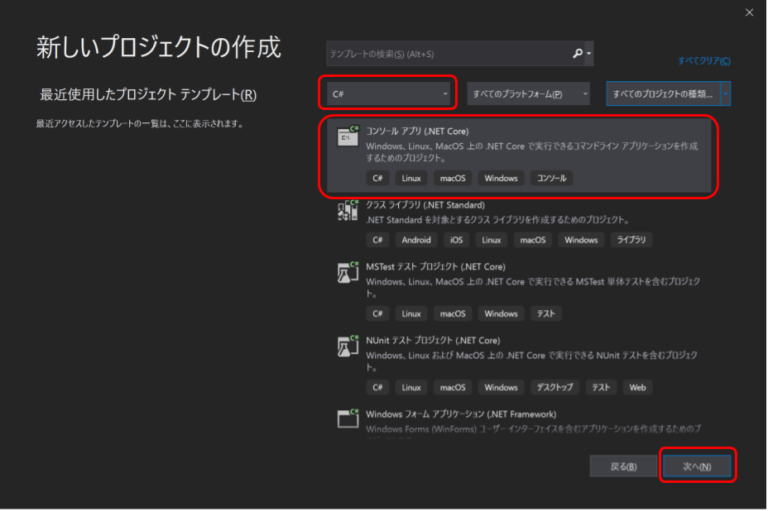
Task: Click the Web tag under NUnit template
Action: pyautogui.click(x=637, y=387)
